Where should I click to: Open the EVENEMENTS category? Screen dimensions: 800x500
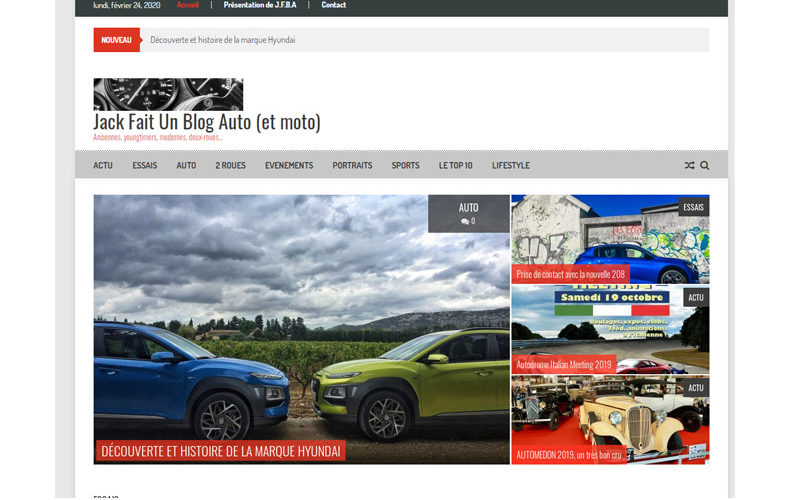(289, 165)
